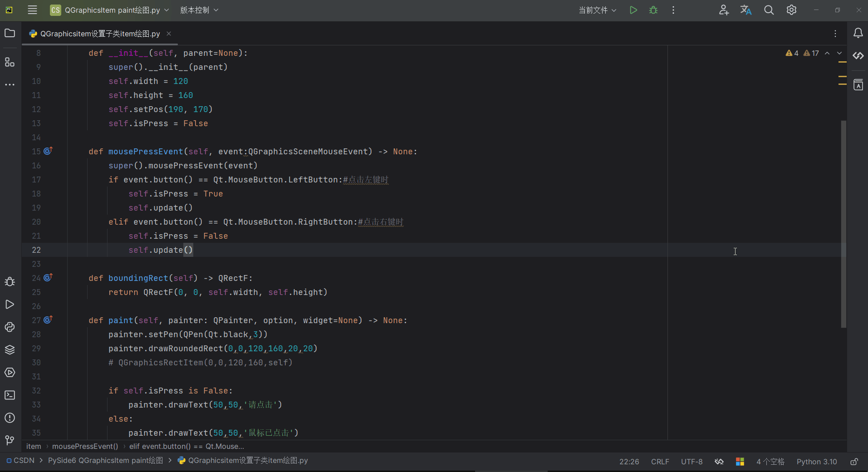
Task: Open the Terminal tool window
Action: tap(9, 395)
